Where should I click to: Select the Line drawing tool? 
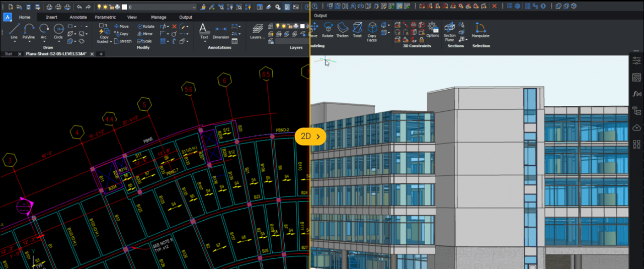click(14, 31)
